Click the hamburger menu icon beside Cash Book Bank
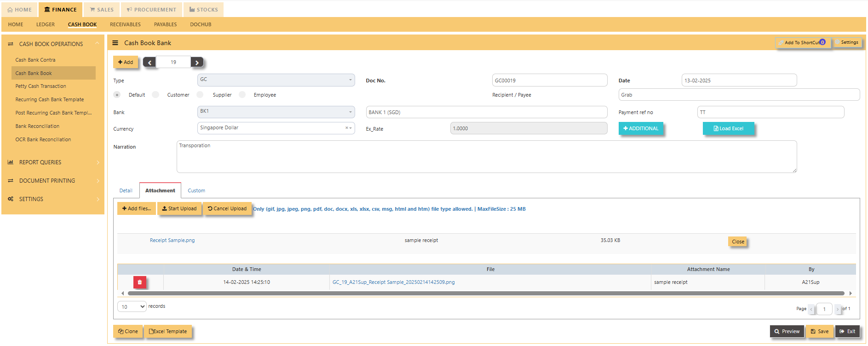The height and width of the screenshot is (346, 868). pyautogui.click(x=115, y=43)
